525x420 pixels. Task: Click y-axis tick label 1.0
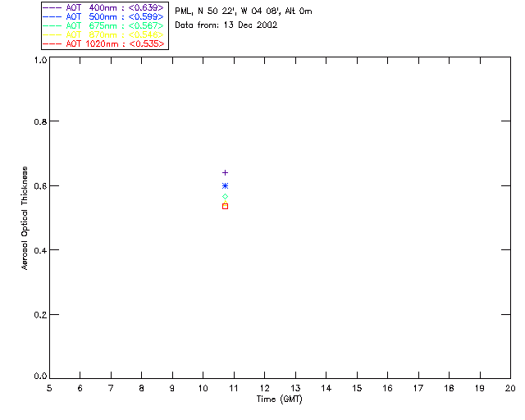point(40,60)
